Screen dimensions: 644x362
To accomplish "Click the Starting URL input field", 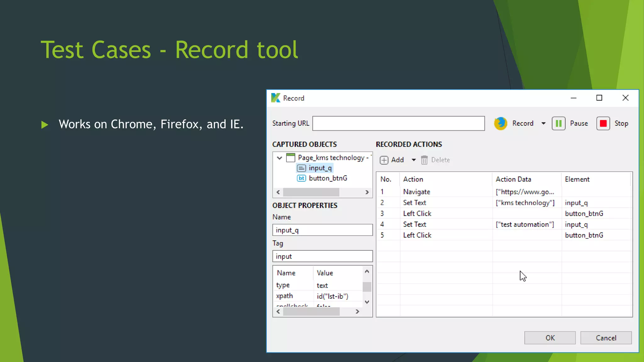I will [398, 123].
